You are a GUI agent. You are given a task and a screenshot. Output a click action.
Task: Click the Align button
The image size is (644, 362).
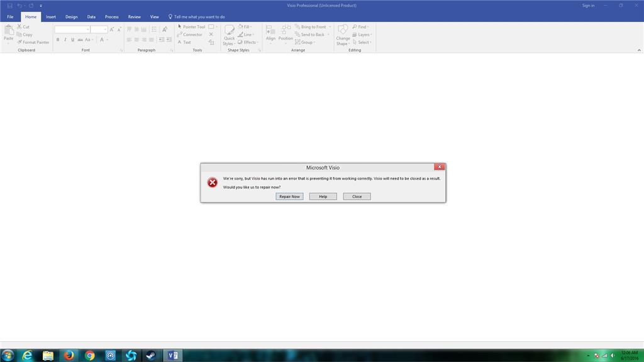tap(270, 34)
